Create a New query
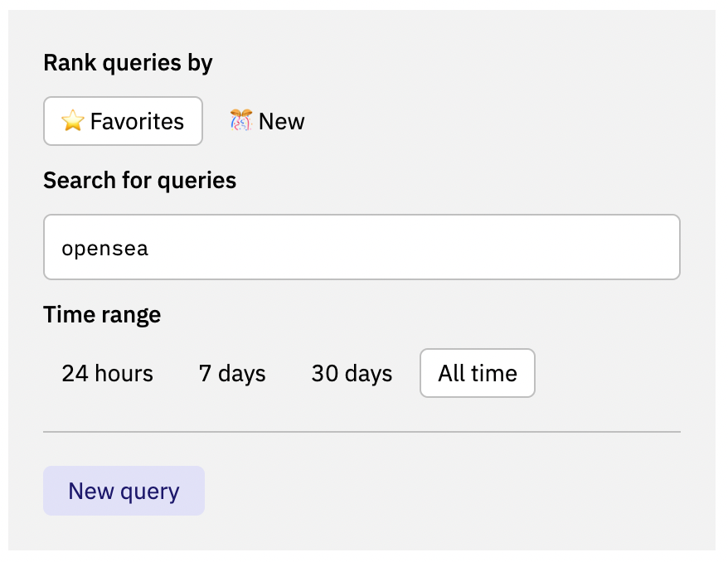 point(124,492)
